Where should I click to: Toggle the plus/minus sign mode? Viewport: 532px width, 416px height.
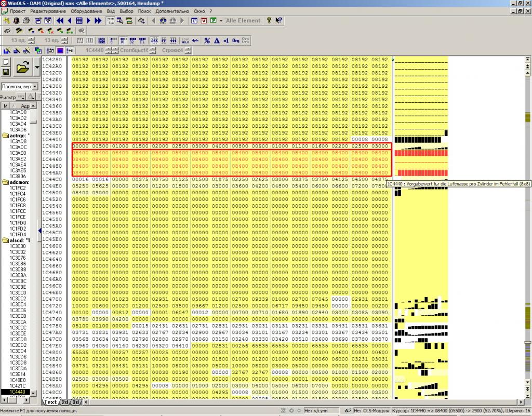click(x=195, y=41)
